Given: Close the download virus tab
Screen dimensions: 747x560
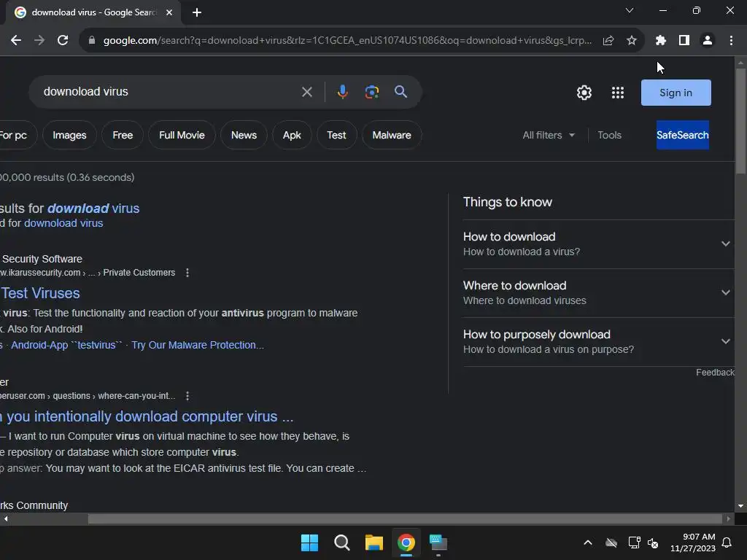Looking at the screenshot, I should click(x=169, y=12).
